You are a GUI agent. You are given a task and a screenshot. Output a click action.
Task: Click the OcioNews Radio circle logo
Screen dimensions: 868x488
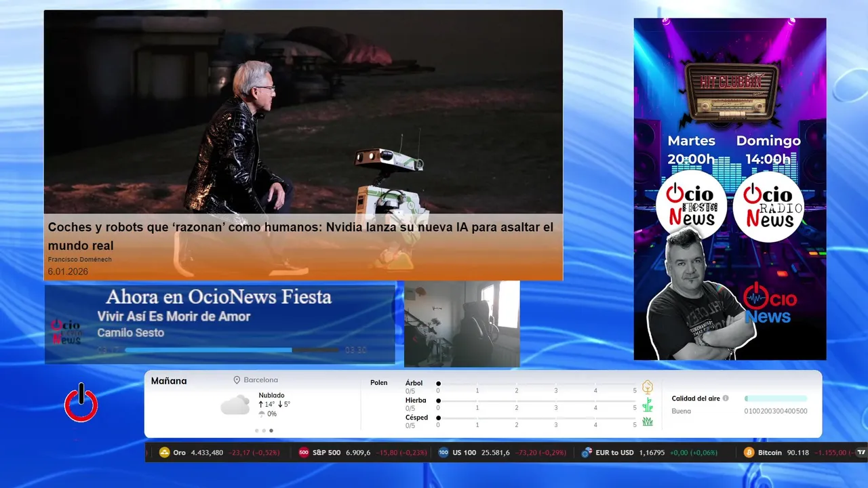click(x=768, y=206)
